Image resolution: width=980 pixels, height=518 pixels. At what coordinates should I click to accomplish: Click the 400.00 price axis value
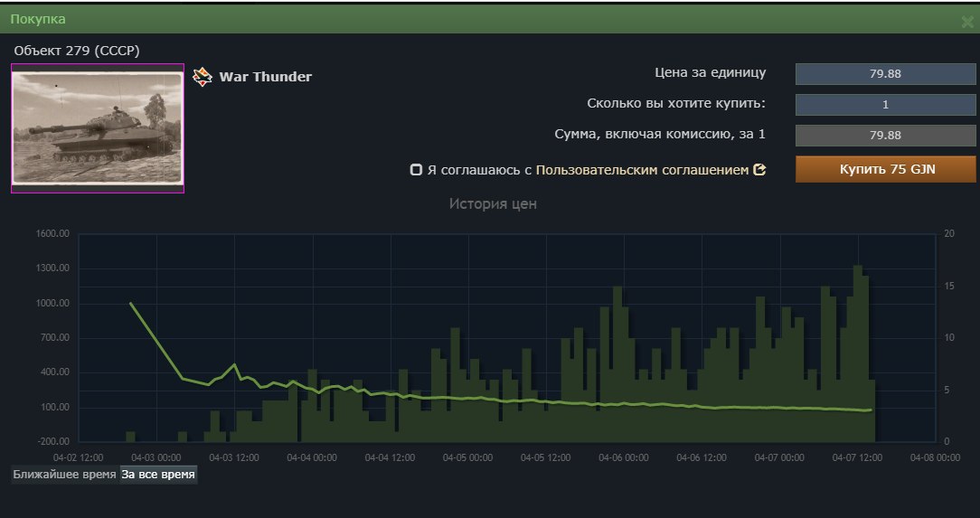tap(53, 372)
